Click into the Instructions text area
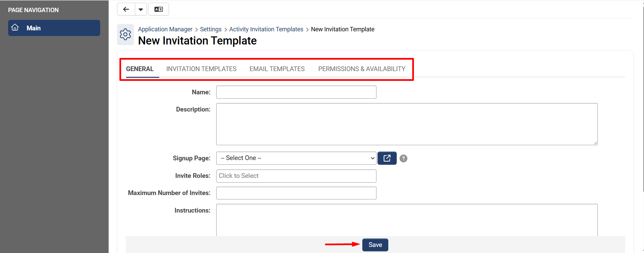Image resolution: width=644 pixels, height=253 pixels. tap(407, 220)
